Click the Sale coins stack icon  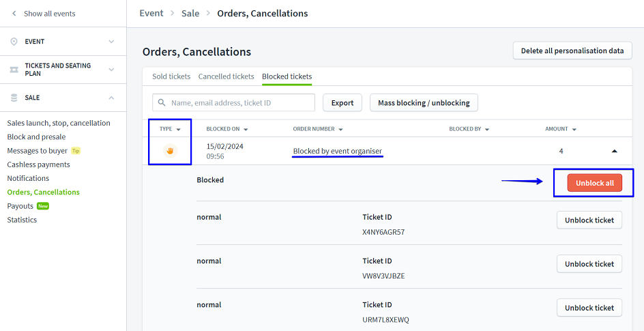[14, 98]
